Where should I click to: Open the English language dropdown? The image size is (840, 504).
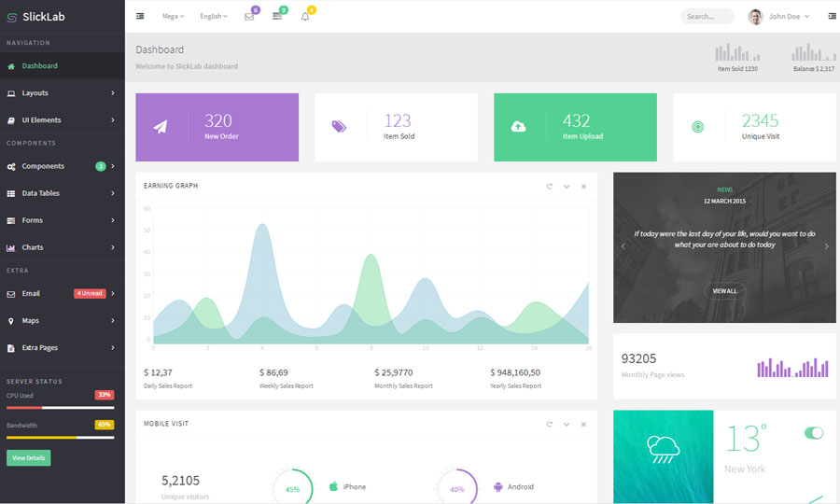click(x=213, y=17)
